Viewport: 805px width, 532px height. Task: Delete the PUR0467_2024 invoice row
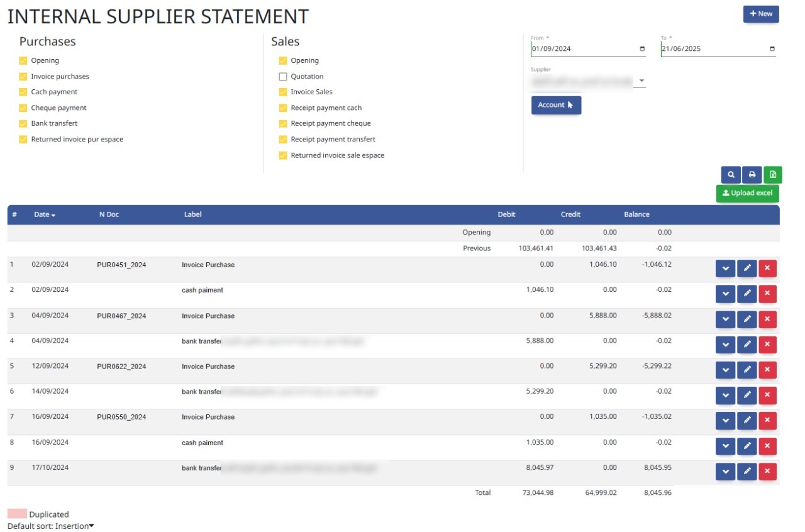(767, 319)
